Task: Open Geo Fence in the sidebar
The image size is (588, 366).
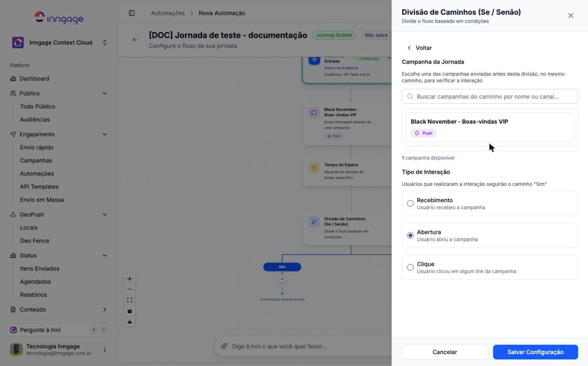Action: click(35, 240)
